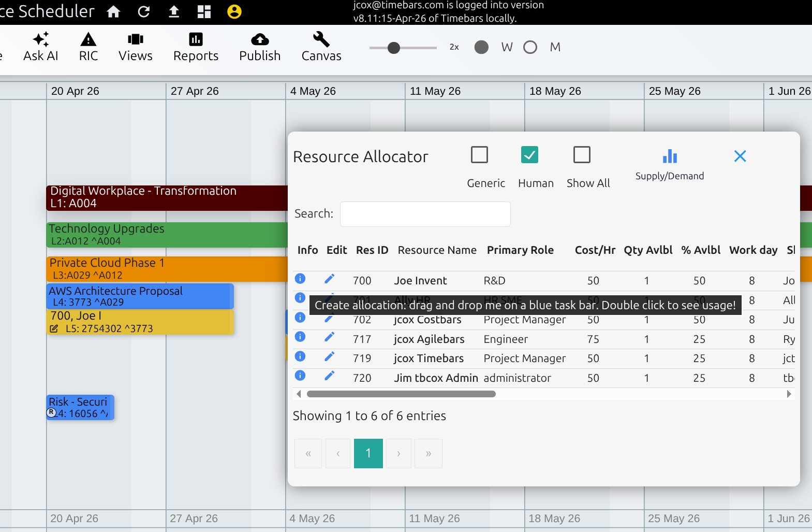Enable the Generic checkbox
Image resolution: width=812 pixels, height=532 pixels.
click(480, 154)
